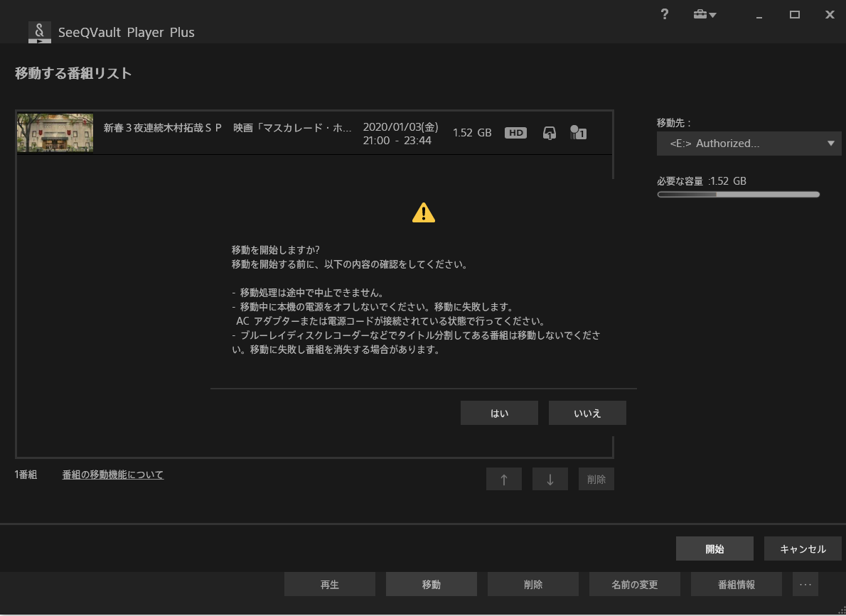
Task: Click the 必要な容量 capacity bar
Action: coord(738,194)
